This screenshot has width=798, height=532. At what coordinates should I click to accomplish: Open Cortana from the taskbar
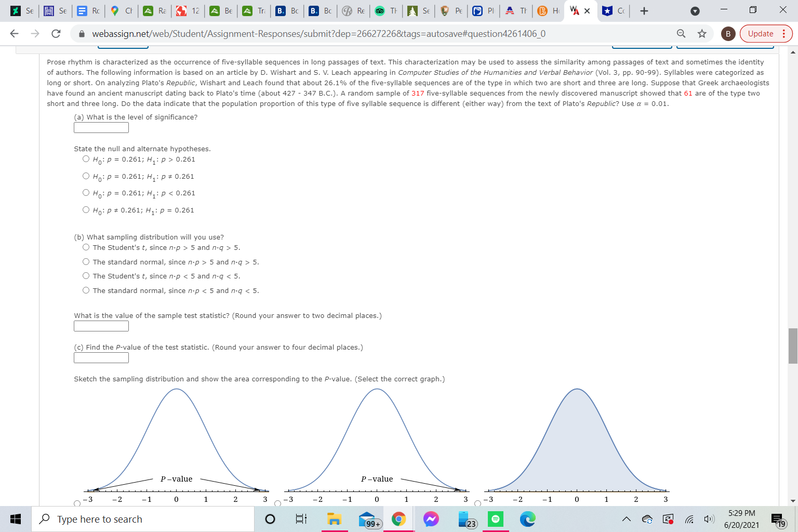(270, 519)
